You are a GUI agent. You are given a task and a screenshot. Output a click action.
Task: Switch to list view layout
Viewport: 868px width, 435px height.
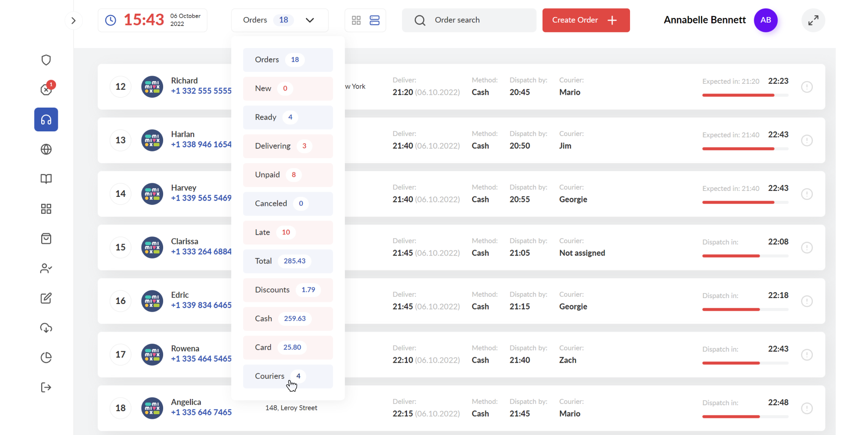[x=374, y=20]
